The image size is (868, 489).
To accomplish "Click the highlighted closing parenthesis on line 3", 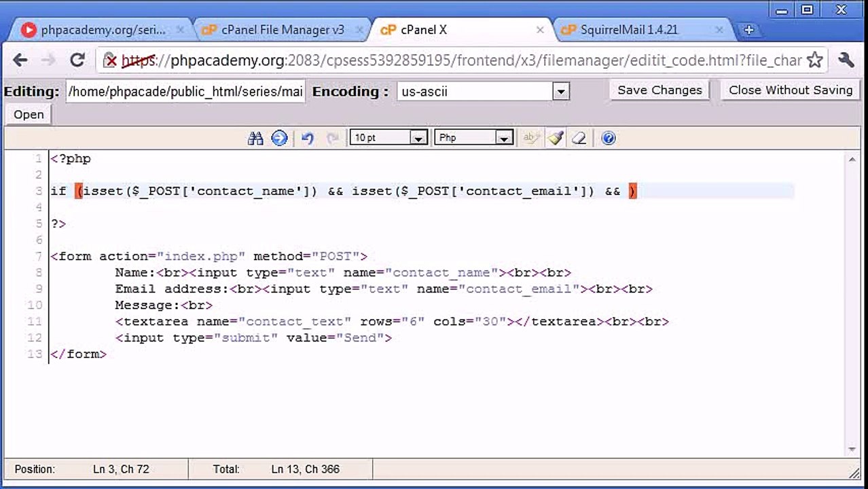I will [632, 191].
